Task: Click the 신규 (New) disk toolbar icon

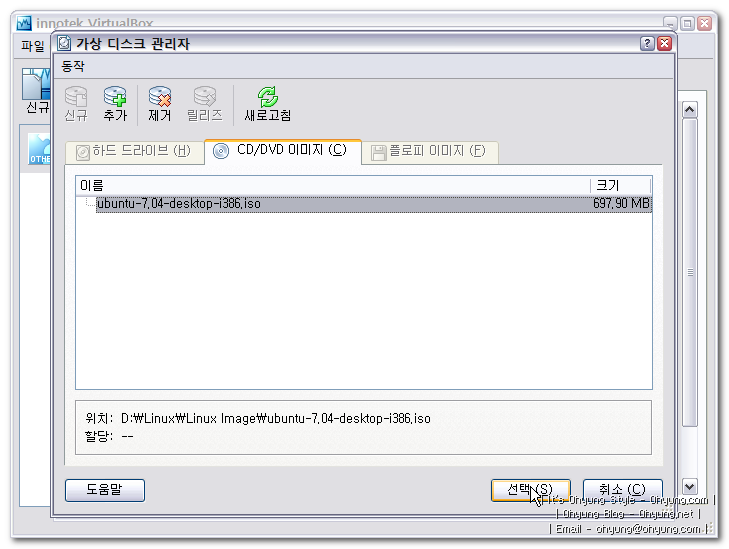Action: pos(76,103)
